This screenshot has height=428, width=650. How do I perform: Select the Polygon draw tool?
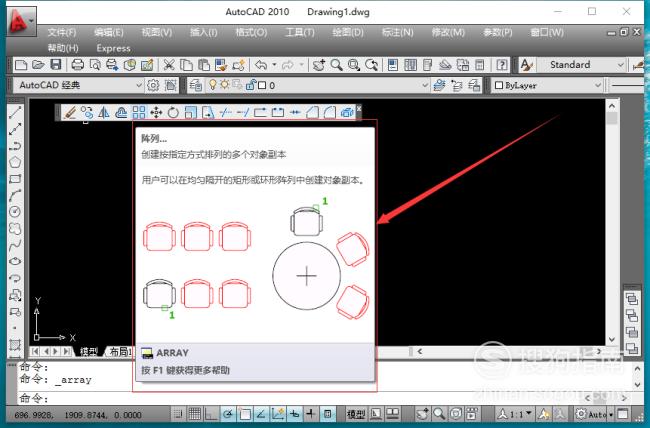15,162
